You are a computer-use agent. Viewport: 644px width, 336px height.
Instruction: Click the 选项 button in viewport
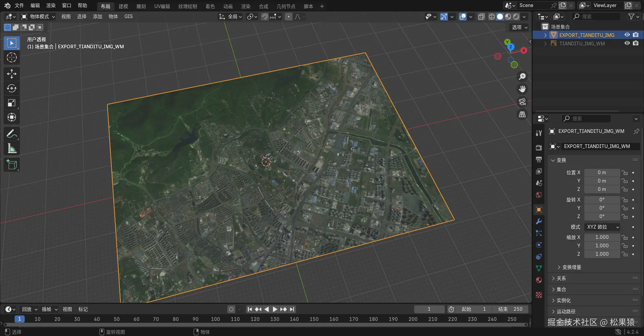519,27
